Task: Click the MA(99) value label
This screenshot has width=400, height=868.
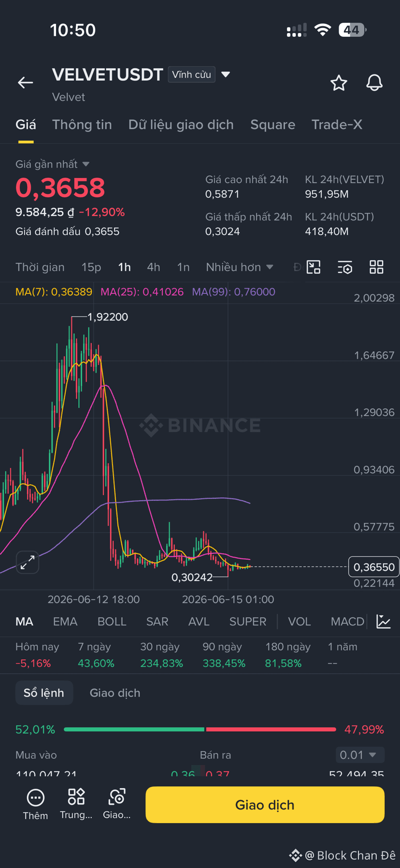Action: pos(234,292)
